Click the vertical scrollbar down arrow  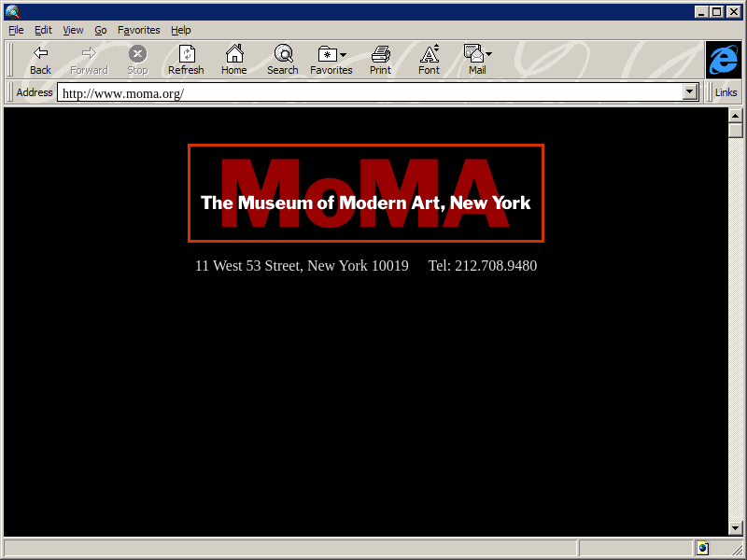735,528
